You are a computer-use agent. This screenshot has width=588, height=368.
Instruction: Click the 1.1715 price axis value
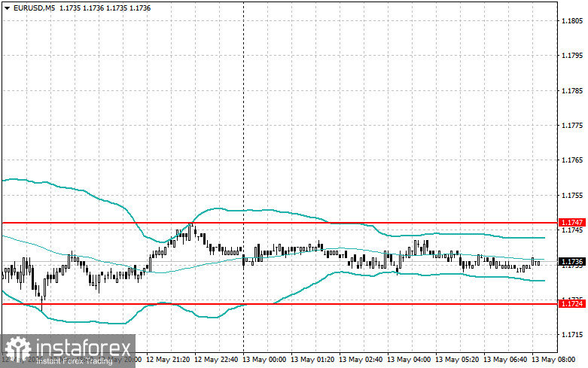coord(572,335)
